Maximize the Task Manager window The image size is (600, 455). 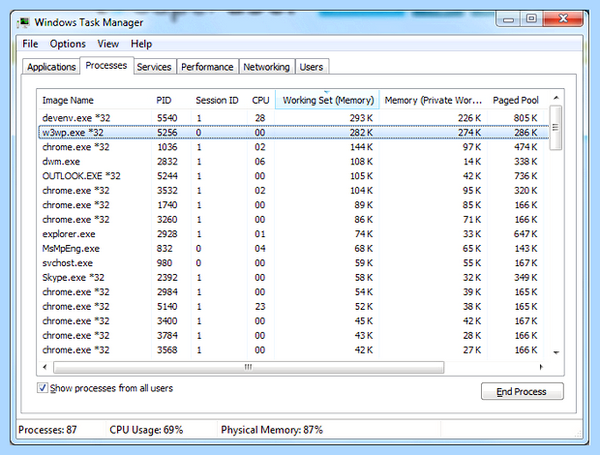tap(531, 19)
